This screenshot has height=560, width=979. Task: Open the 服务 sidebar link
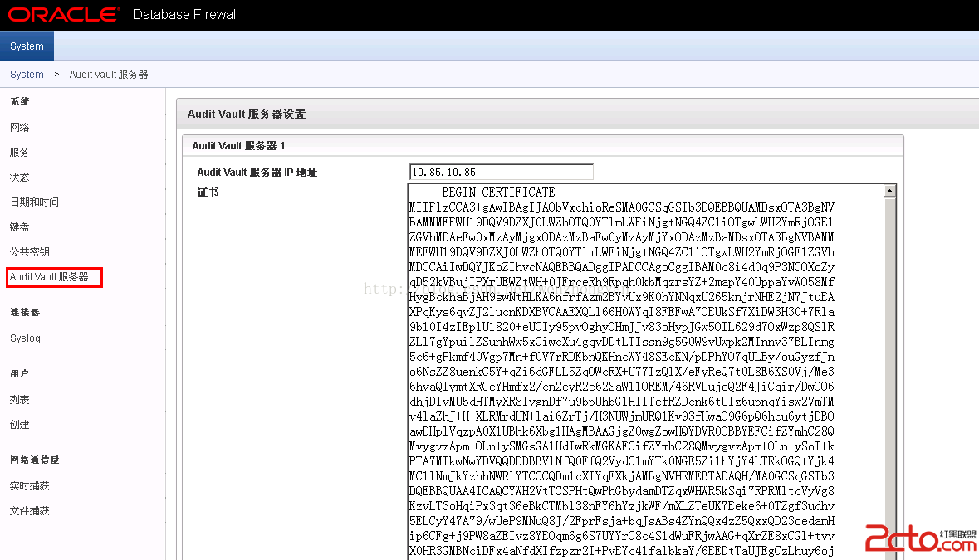(x=19, y=152)
